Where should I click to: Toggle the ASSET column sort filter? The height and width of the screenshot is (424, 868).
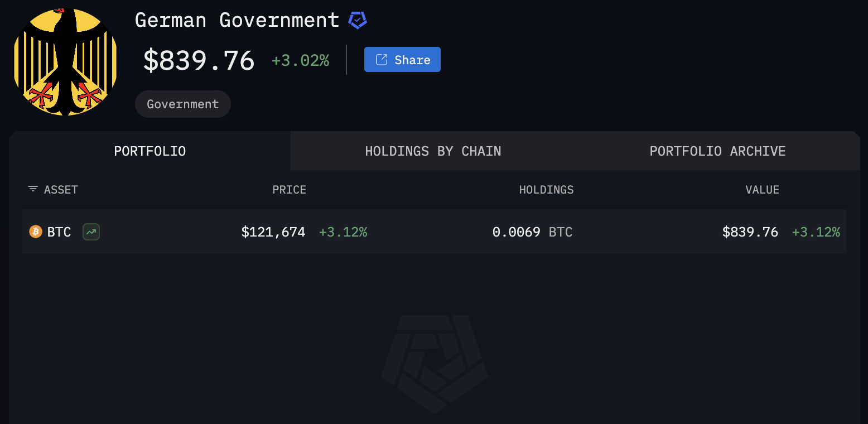pyautogui.click(x=52, y=190)
